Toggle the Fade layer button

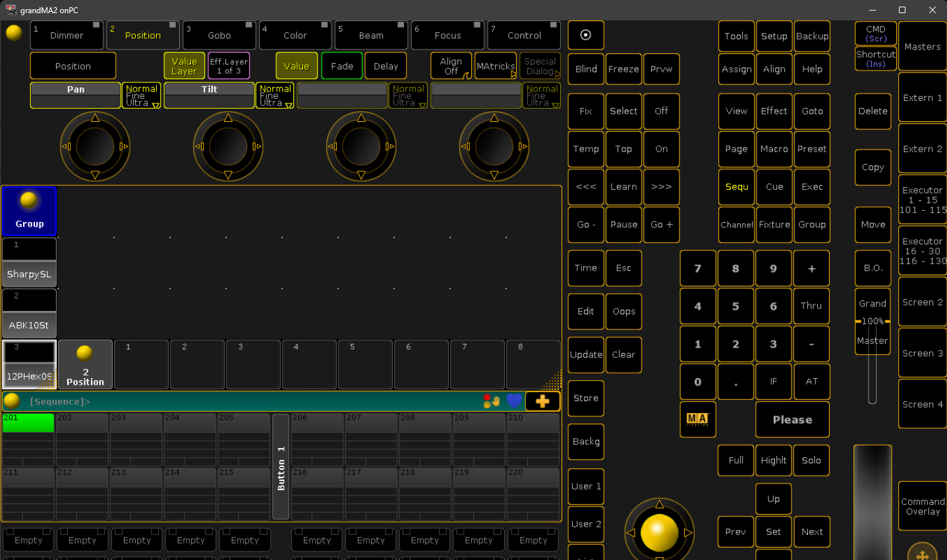tap(342, 66)
